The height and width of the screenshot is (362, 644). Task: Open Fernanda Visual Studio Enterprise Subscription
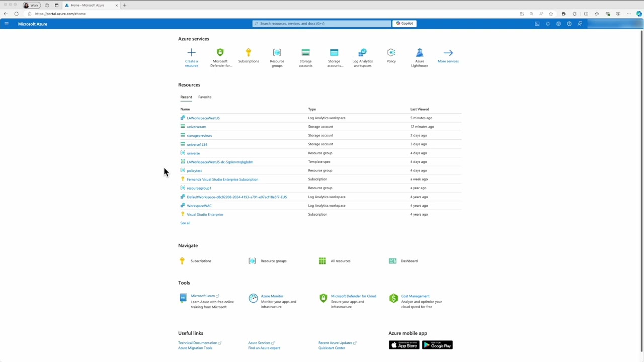pos(222,179)
